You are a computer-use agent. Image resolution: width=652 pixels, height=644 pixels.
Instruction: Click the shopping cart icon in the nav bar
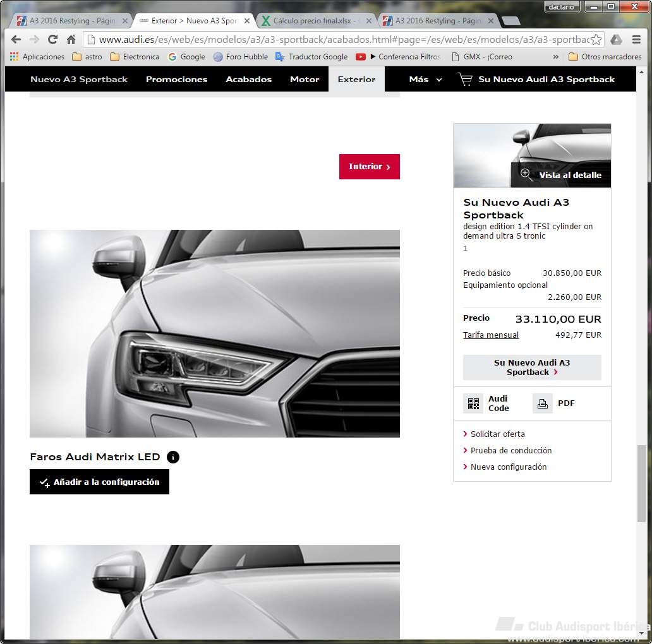pyautogui.click(x=465, y=80)
